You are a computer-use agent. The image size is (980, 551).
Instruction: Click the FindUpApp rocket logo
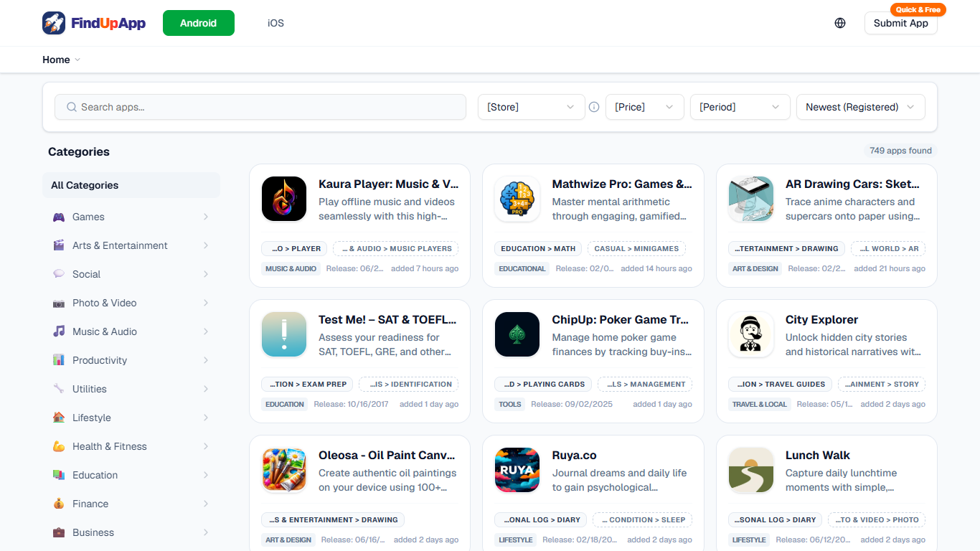click(54, 23)
